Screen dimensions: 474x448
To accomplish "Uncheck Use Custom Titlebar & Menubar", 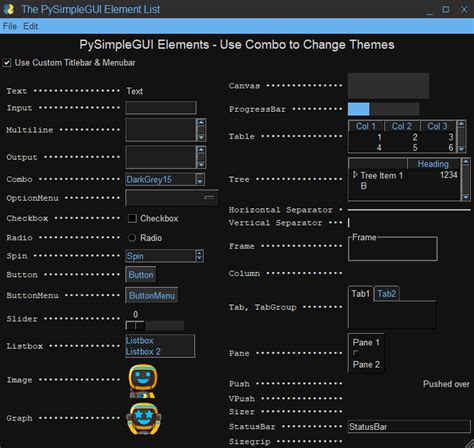I will (7, 63).
